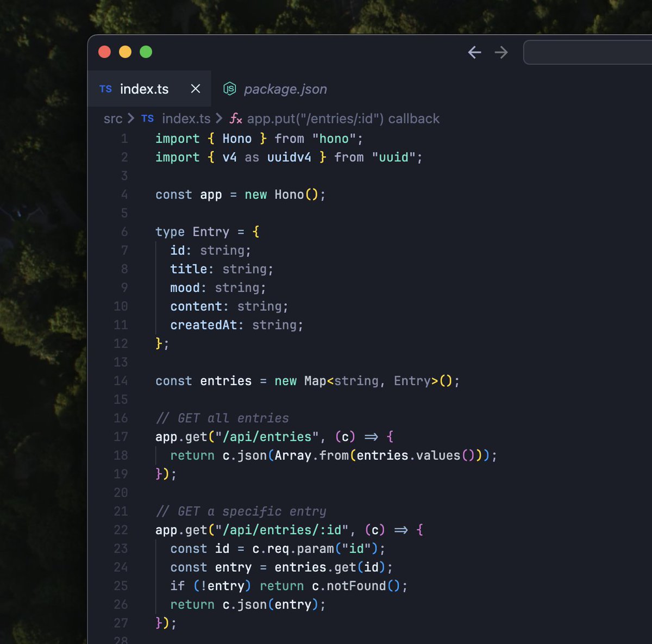Click index.ts in the breadcrumb path
The width and height of the screenshot is (652, 644).
pyautogui.click(x=186, y=118)
